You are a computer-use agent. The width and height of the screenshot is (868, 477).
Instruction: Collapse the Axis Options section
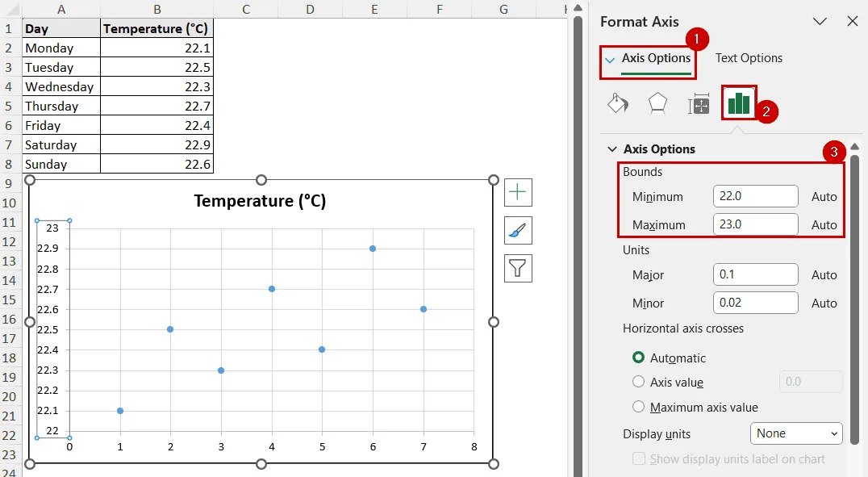612,149
